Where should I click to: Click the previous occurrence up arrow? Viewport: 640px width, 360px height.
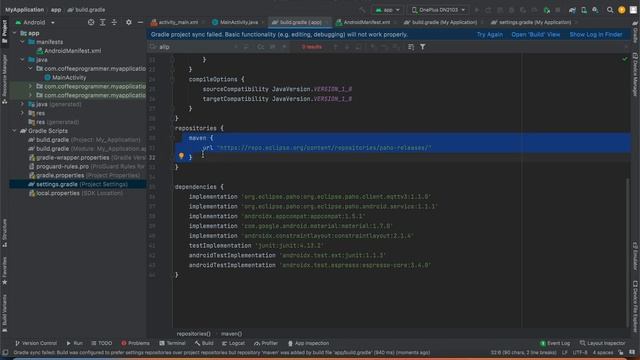click(x=336, y=47)
